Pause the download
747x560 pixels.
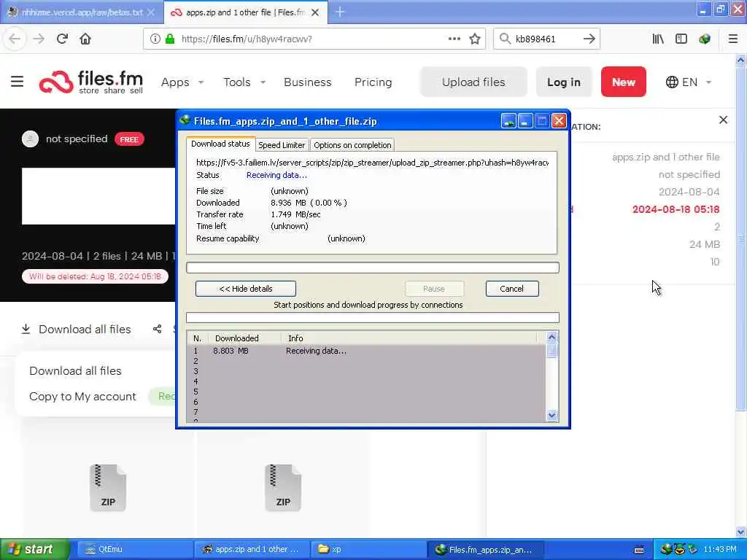tap(433, 289)
